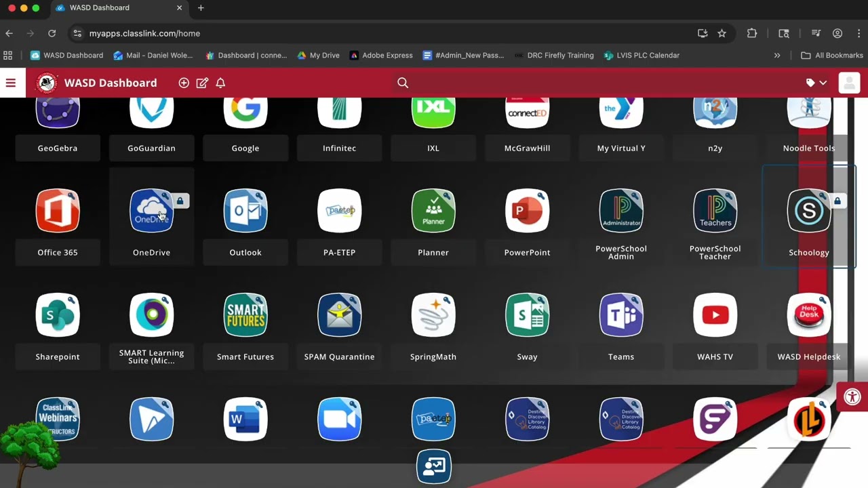
Task: Open the DRC Firefly Training bookmark
Action: [554, 56]
